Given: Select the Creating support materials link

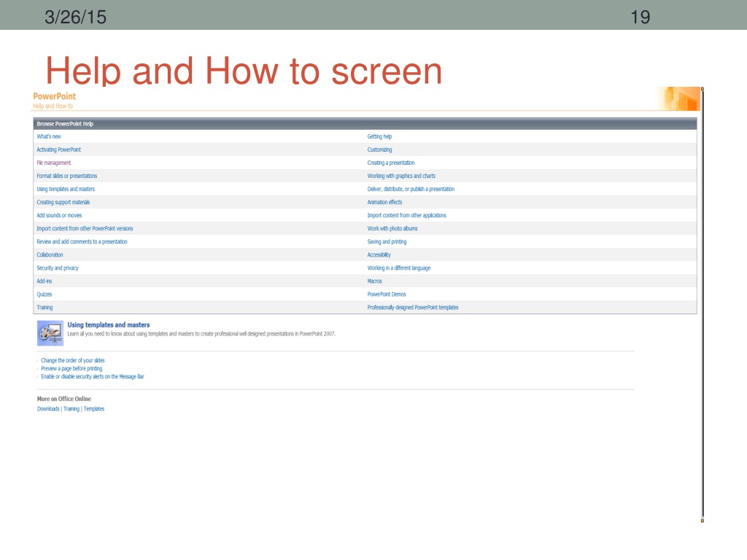Looking at the screenshot, I should [63, 203].
